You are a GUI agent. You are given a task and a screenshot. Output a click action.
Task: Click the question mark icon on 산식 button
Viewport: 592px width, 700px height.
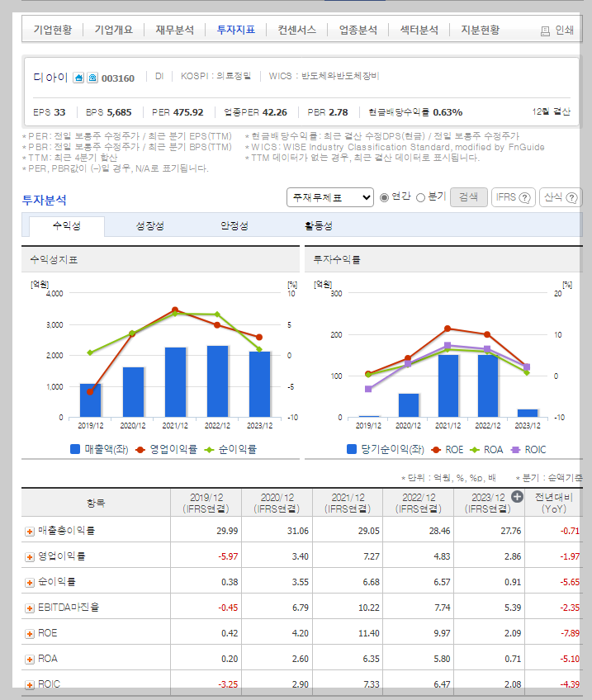tap(572, 197)
